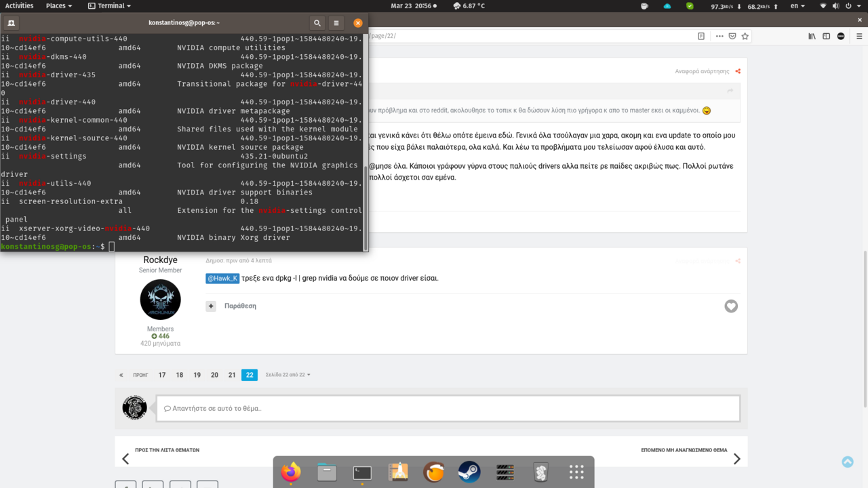Image resolution: width=868 pixels, height=488 pixels.
Task: Click the green shield tray icon
Action: (x=690, y=5)
